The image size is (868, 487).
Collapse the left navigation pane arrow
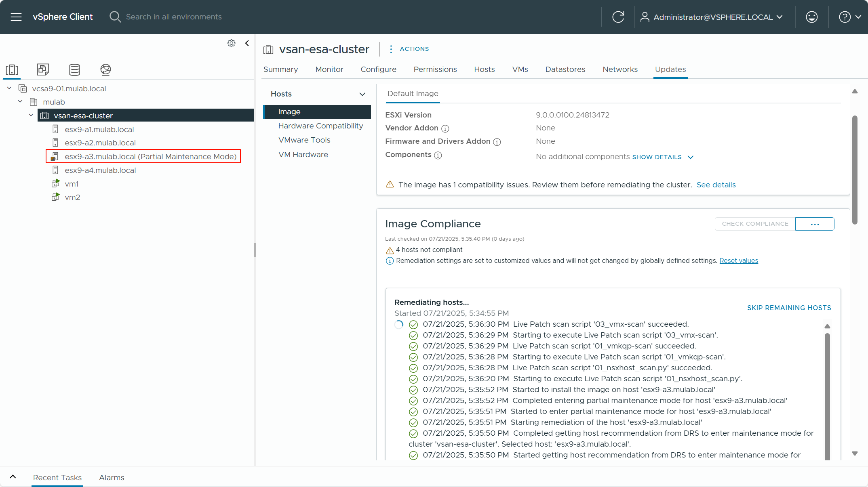tap(247, 43)
